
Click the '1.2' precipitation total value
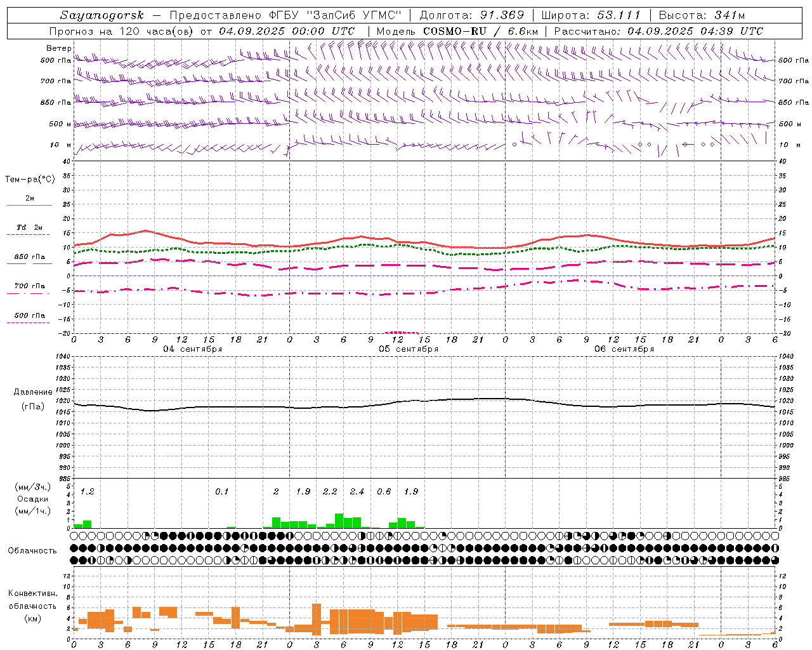coord(88,491)
